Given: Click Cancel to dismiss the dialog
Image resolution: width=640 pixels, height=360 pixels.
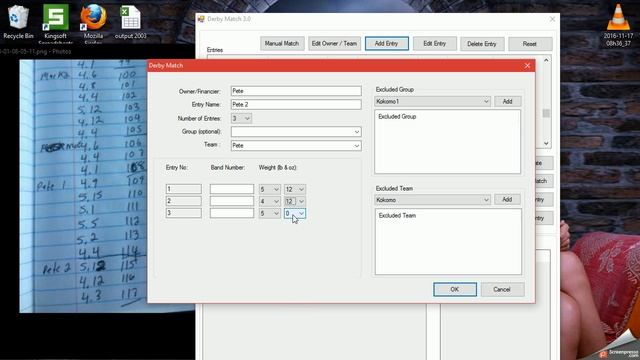Looking at the screenshot, I should (502, 289).
